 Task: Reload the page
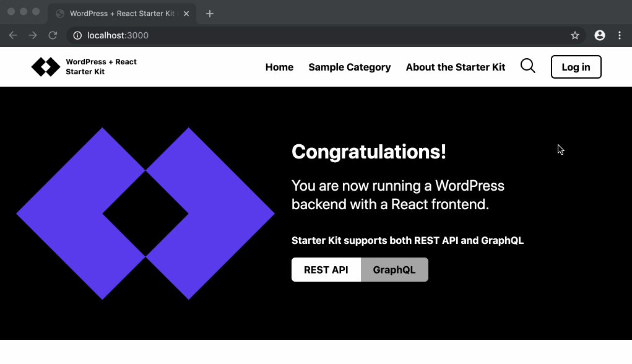click(x=53, y=35)
